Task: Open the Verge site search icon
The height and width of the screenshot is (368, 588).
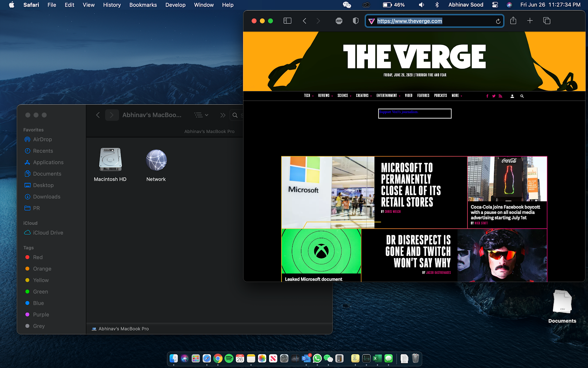Action: (x=522, y=96)
